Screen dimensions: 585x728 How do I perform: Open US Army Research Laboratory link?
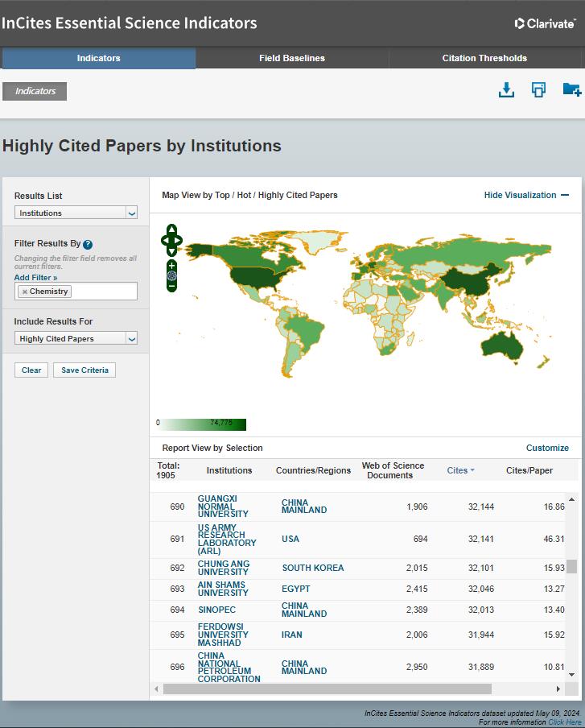click(x=227, y=539)
